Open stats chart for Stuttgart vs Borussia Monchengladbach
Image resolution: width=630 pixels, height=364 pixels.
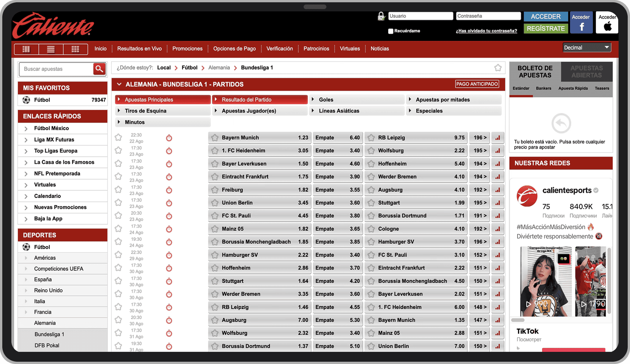(x=498, y=281)
